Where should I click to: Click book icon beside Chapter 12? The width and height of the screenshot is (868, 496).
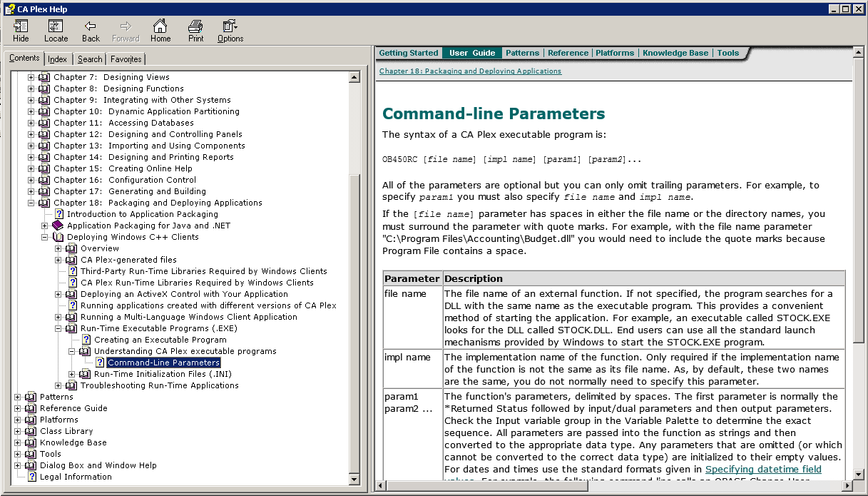pyautogui.click(x=44, y=134)
